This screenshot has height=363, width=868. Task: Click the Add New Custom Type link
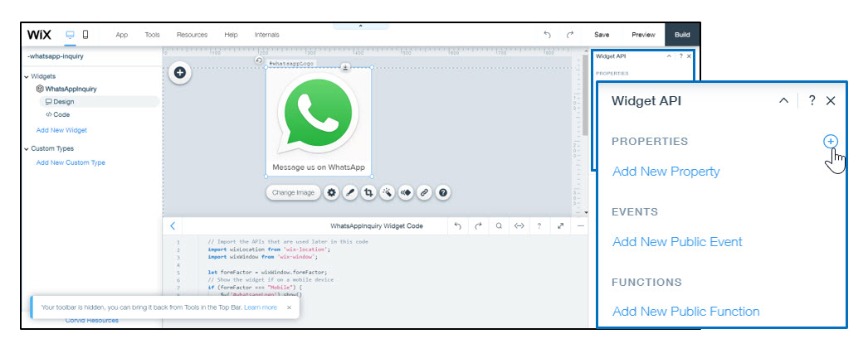pyautogui.click(x=71, y=162)
